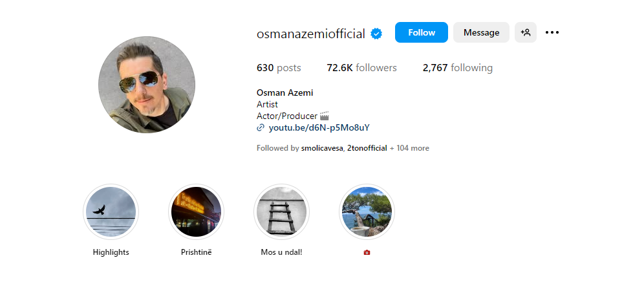Click the clapperboard emoji in bio

(325, 116)
